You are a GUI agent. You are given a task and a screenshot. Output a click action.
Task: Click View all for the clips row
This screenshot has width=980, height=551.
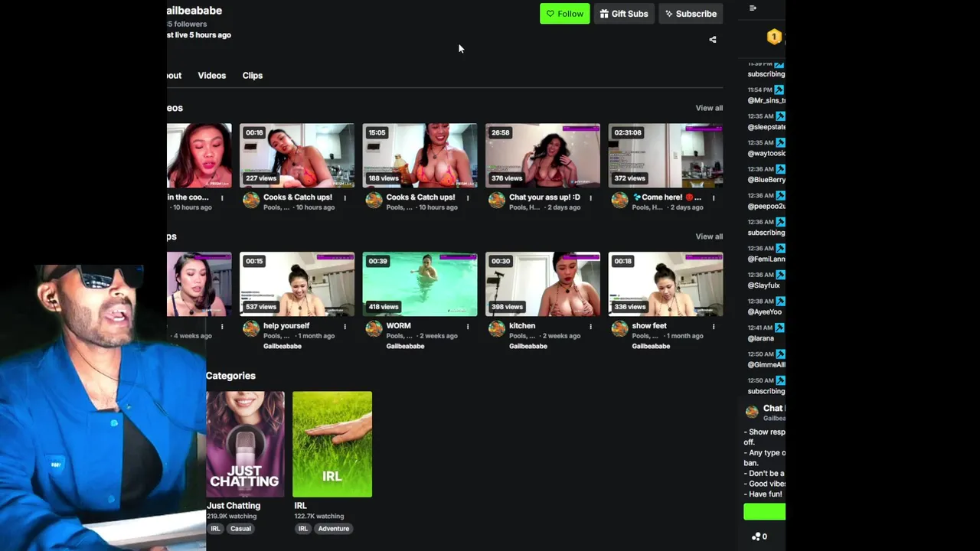click(x=709, y=236)
